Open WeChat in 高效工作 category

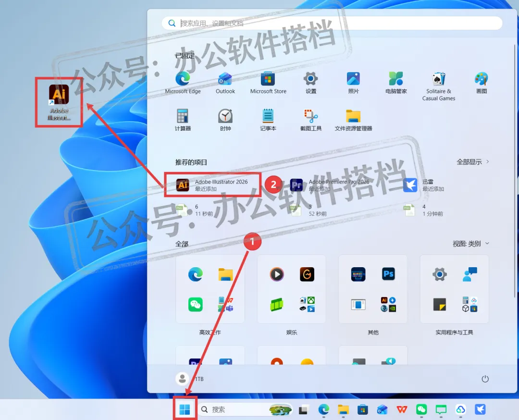coord(195,305)
